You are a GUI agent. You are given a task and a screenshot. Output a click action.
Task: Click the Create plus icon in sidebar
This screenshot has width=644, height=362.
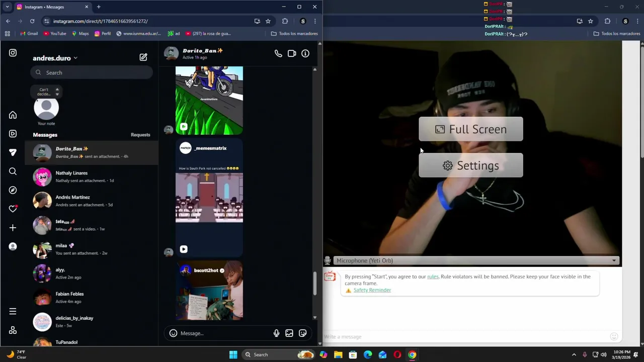point(13,228)
